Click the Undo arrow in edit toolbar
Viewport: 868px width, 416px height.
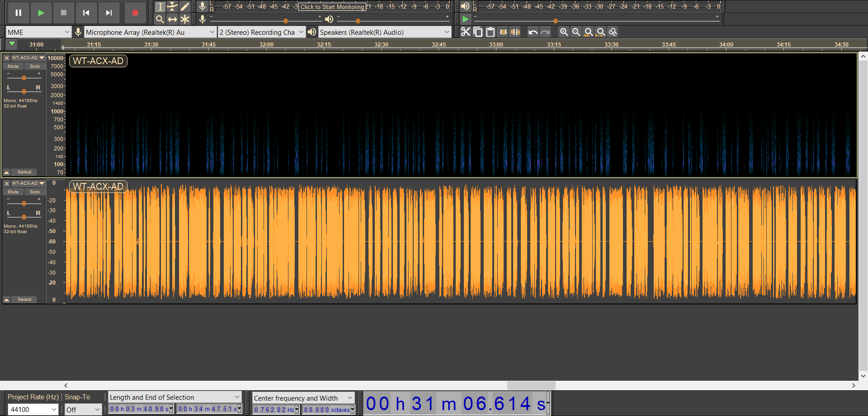coord(533,32)
